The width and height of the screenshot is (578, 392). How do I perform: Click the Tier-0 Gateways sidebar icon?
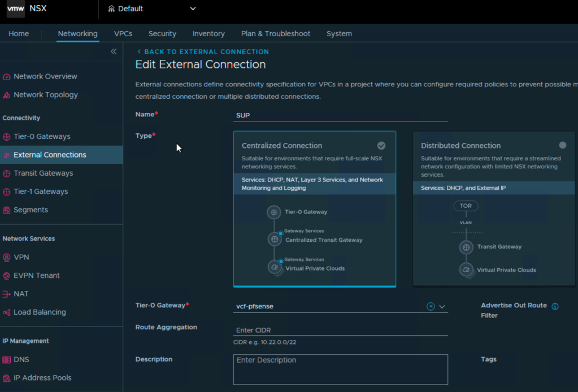click(x=7, y=137)
